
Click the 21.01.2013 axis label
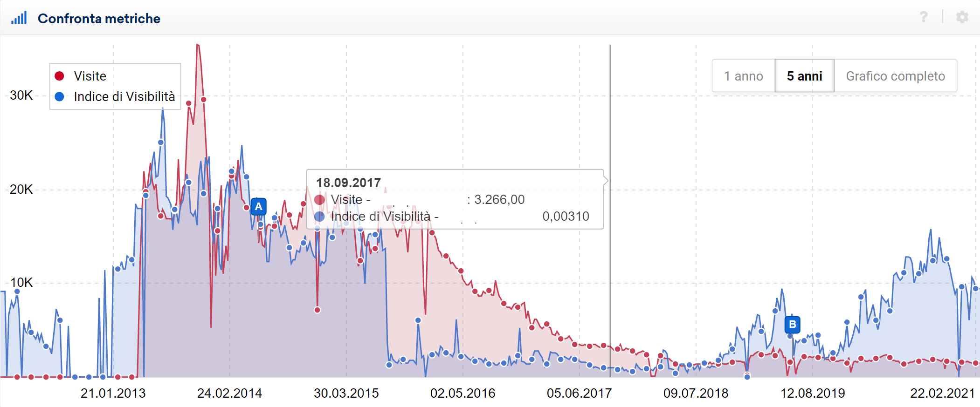click(x=113, y=393)
